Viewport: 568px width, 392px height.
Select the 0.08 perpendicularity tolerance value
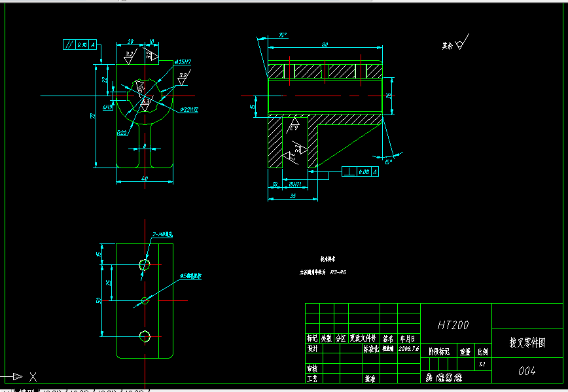pos(364,171)
